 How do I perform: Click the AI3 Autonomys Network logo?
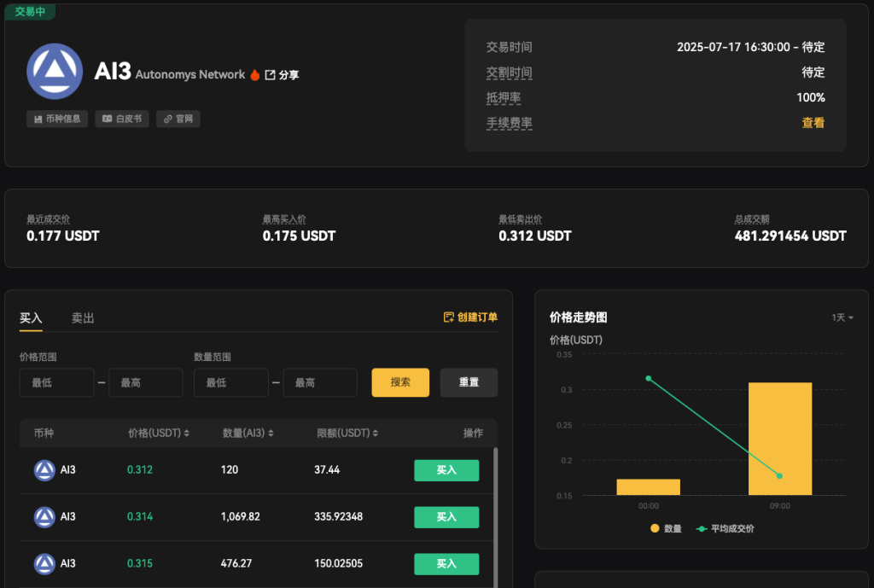[x=55, y=72]
